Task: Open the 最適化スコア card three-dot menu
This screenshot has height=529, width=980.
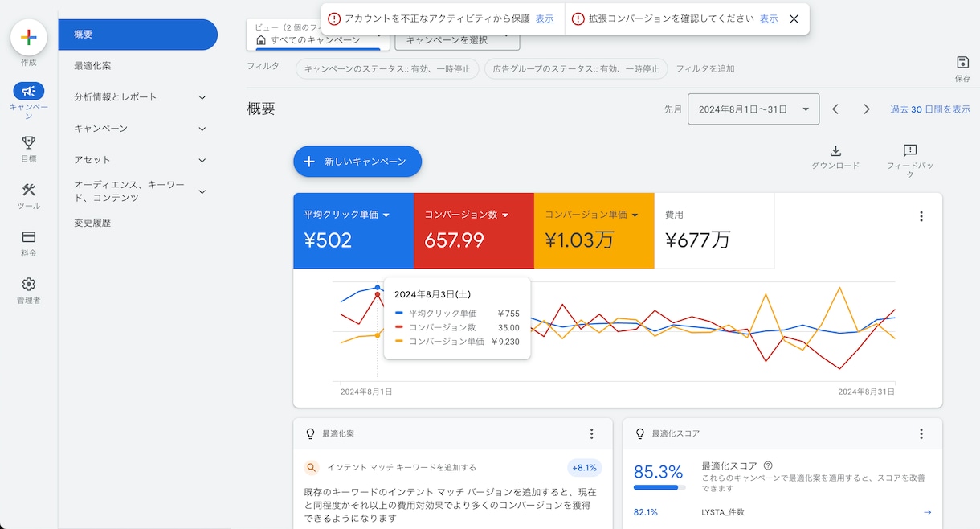Action: pyautogui.click(x=921, y=433)
